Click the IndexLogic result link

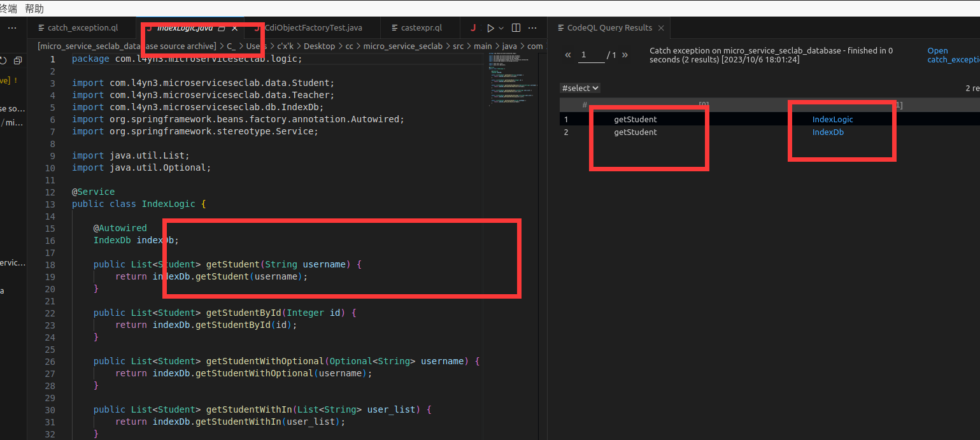832,119
